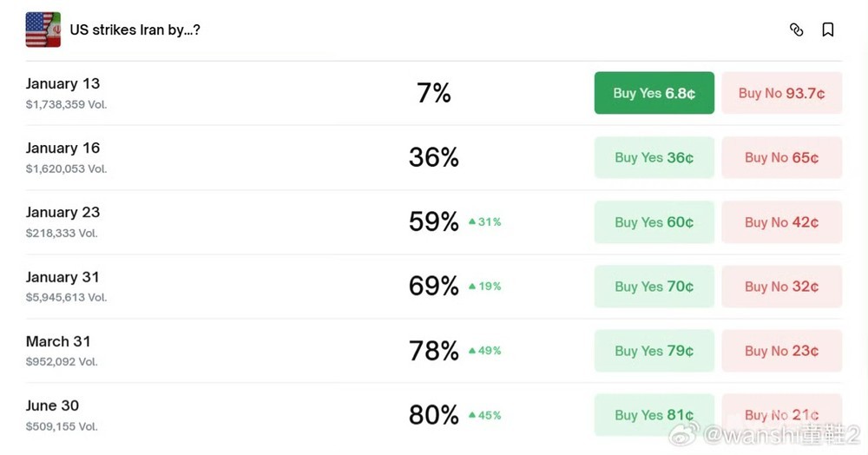Select the March 31 outcome label
Viewport: 868px width, 455px height.
pyautogui.click(x=58, y=341)
